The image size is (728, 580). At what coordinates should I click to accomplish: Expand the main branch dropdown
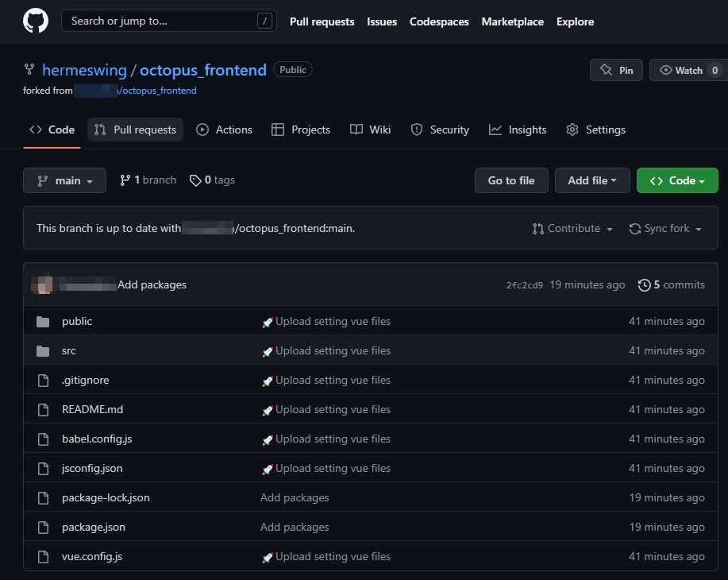click(64, 180)
